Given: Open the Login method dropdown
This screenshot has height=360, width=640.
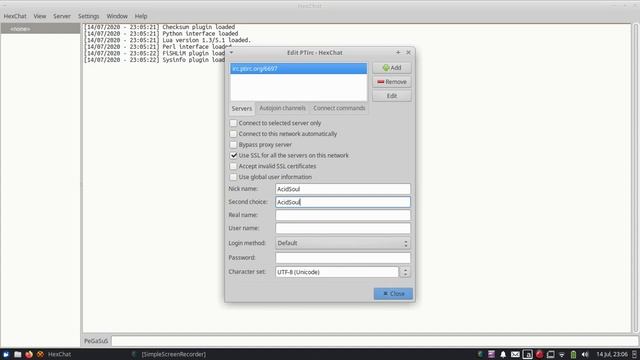Looking at the screenshot, I should click(x=342, y=243).
